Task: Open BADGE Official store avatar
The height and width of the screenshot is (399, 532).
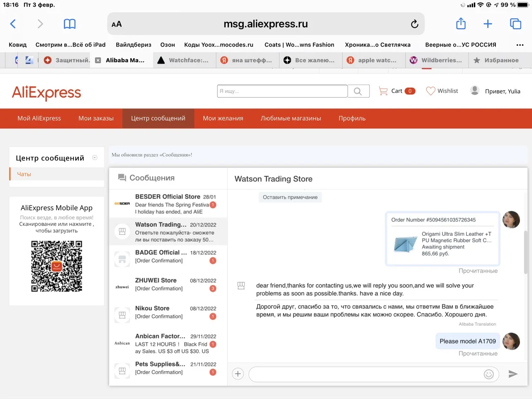Action: click(x=122, y=259)
